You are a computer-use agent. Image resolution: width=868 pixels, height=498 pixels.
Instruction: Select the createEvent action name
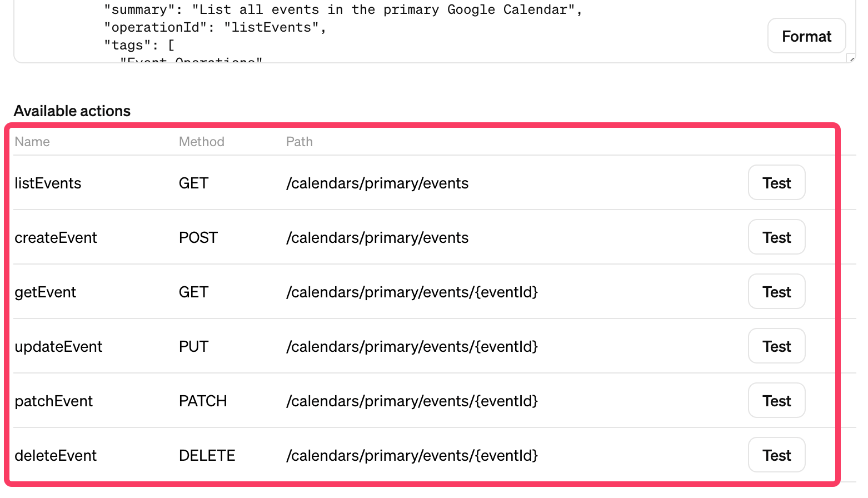[x=56, y=238]
